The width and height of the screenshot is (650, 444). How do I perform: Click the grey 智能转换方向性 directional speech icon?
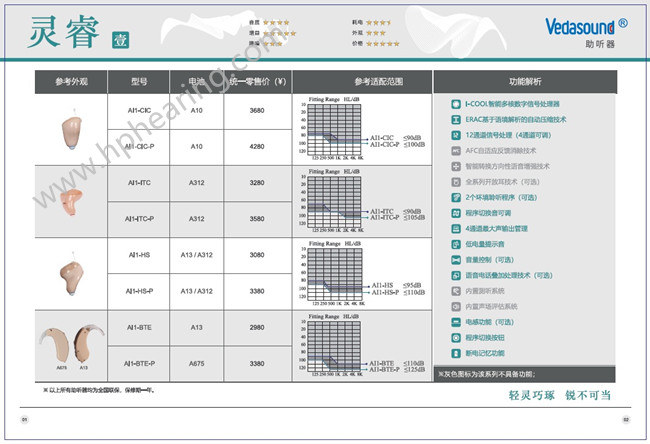456,167
